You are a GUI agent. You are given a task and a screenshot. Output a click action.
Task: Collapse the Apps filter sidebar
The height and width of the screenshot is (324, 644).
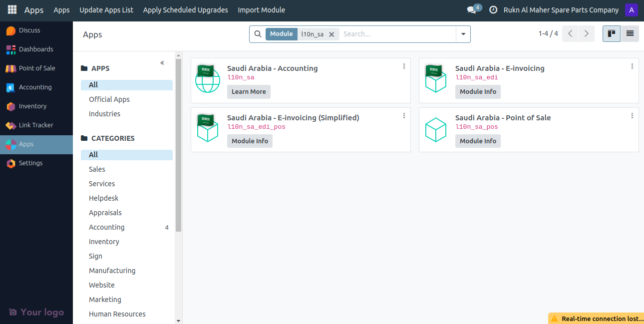pyautogui.click(x=162, y=63)
